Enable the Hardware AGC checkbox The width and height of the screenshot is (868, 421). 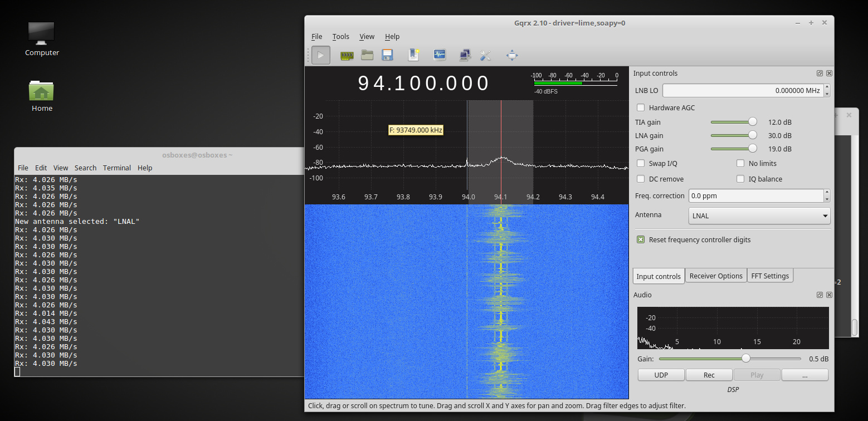pyautogui.click(x=641, y=107)
